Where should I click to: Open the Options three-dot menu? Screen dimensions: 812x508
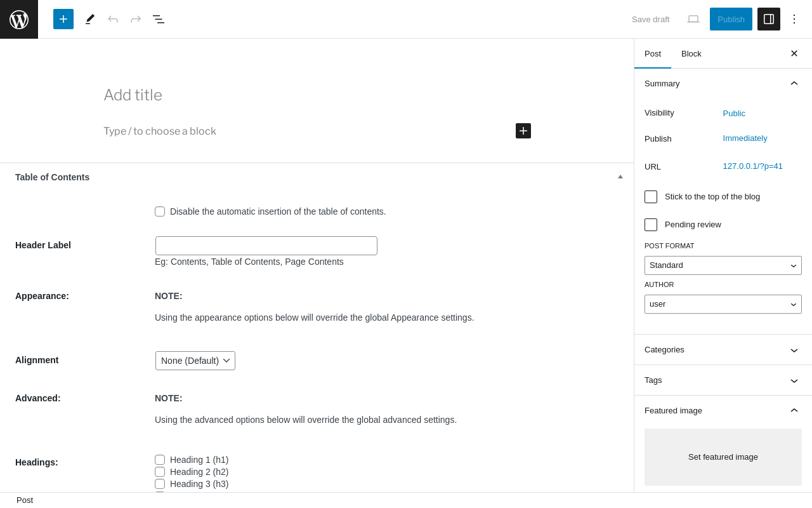coord(794,19)
